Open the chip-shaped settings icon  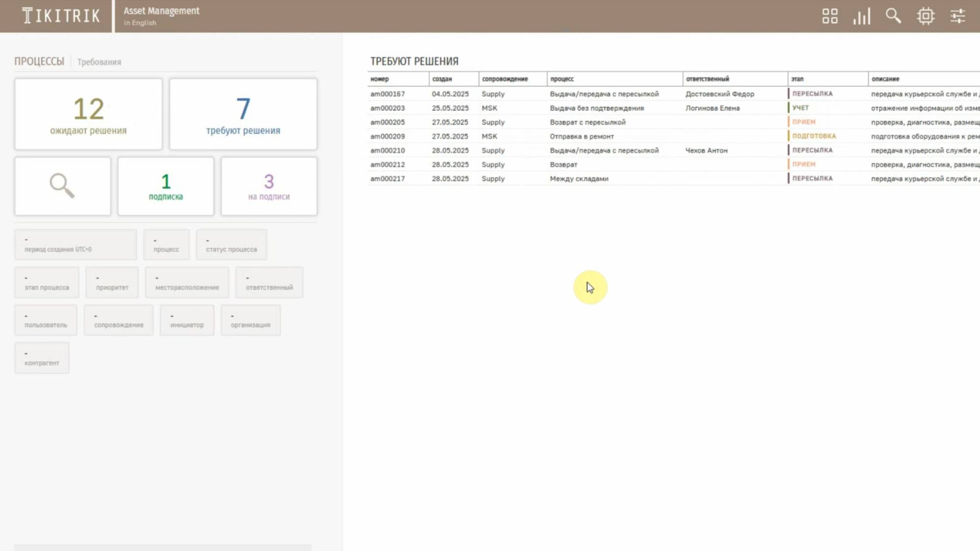tap(925, 16)
